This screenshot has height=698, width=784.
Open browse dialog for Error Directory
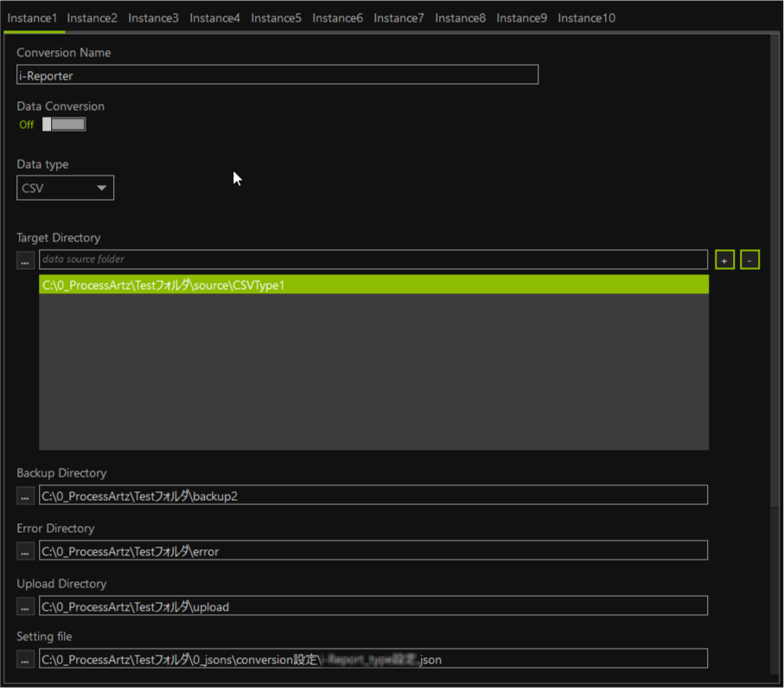click(26, 551)
